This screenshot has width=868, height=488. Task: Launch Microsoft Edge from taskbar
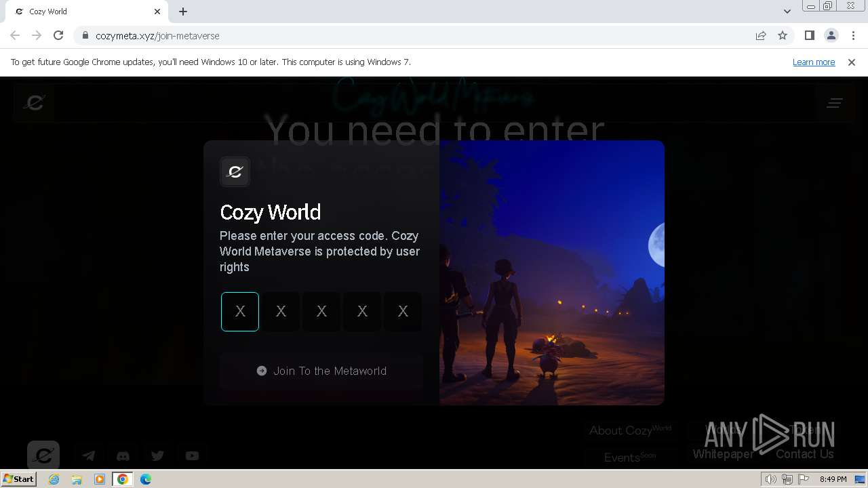point(146,479)
